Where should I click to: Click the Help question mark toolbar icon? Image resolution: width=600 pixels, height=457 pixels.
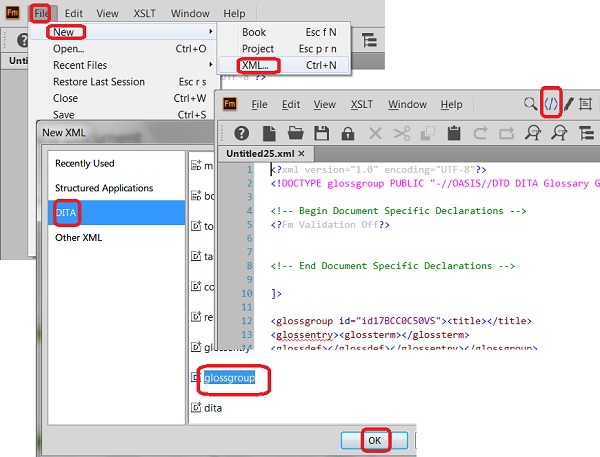[241, 133]
